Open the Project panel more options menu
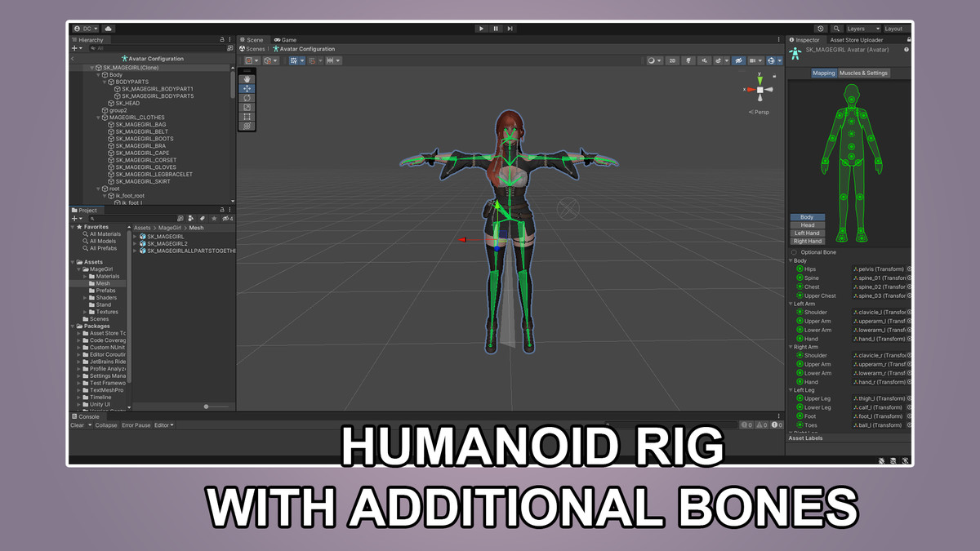The width and height of the screenshot is (980, 551). [x=230, y=210]
